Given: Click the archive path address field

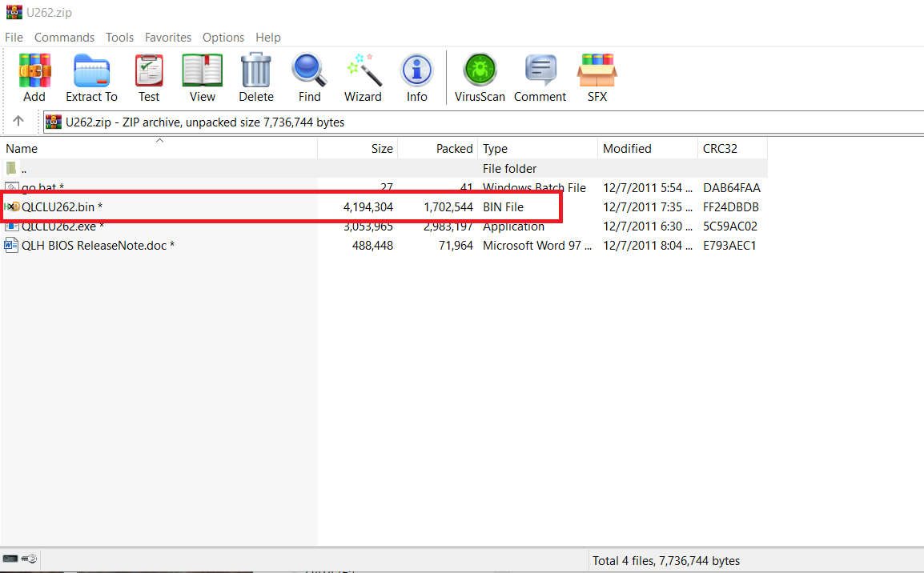Looking at the screenshot, I should pos(483,122).
